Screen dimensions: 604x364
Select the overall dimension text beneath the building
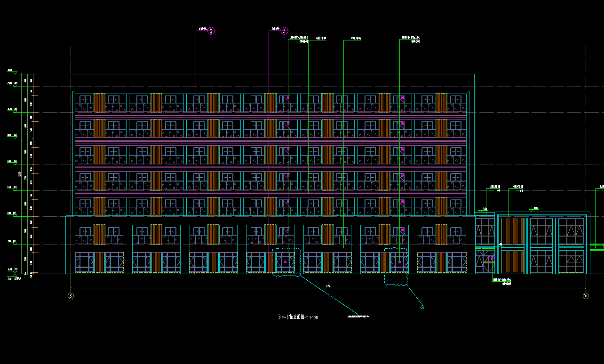coord(328,286)
